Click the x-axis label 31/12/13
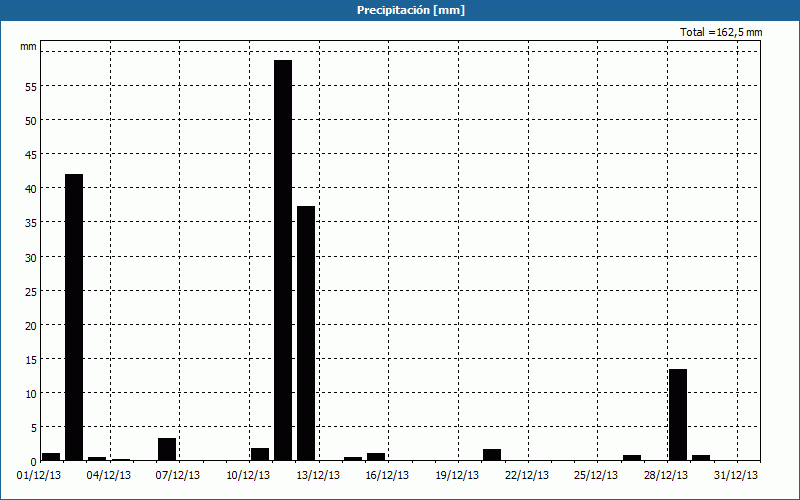Viewport: 800px width, 500px height. (736, 476)
